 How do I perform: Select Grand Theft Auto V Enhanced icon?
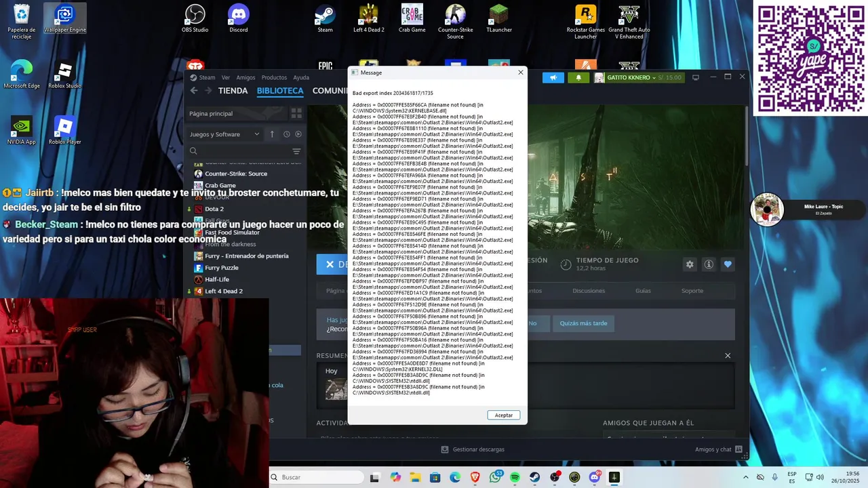click(629, 22)
